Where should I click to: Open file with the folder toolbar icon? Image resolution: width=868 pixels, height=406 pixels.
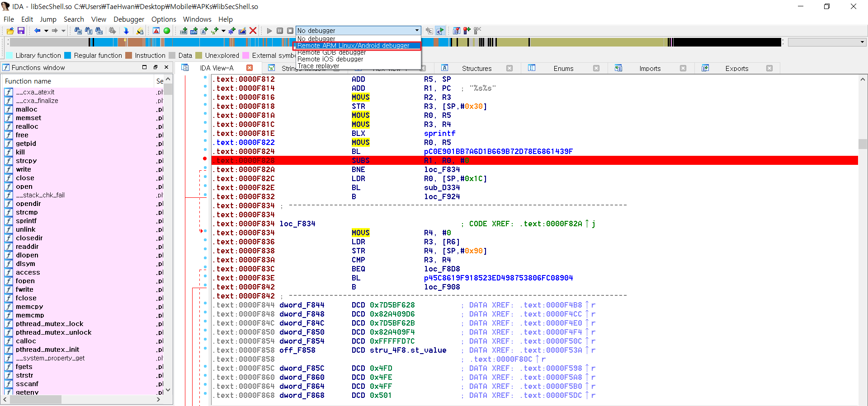point(10,31)
